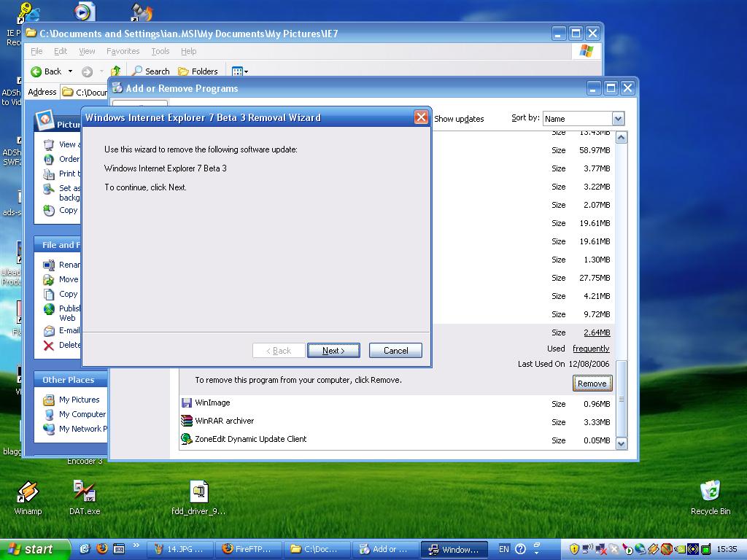Screen dimensions: 747x560
Task: Open the Tools menu in Explorer window
Action: click(160, 51)
